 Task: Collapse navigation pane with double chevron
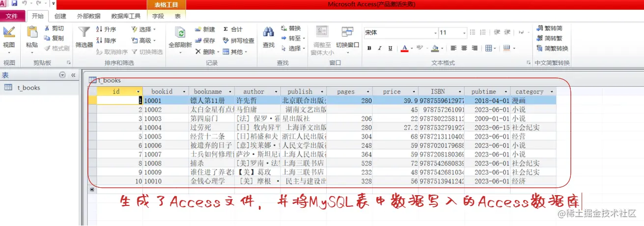[x=73, y=75]
